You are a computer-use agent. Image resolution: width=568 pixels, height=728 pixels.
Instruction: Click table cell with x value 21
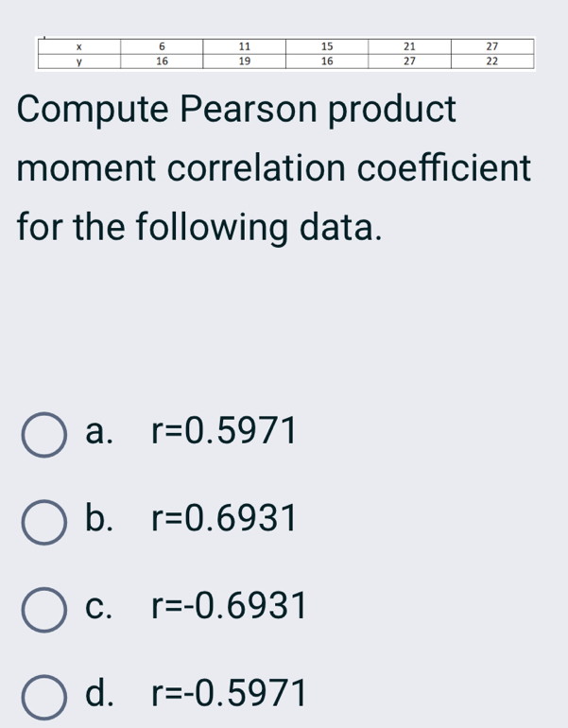click(x=409, y=45)
